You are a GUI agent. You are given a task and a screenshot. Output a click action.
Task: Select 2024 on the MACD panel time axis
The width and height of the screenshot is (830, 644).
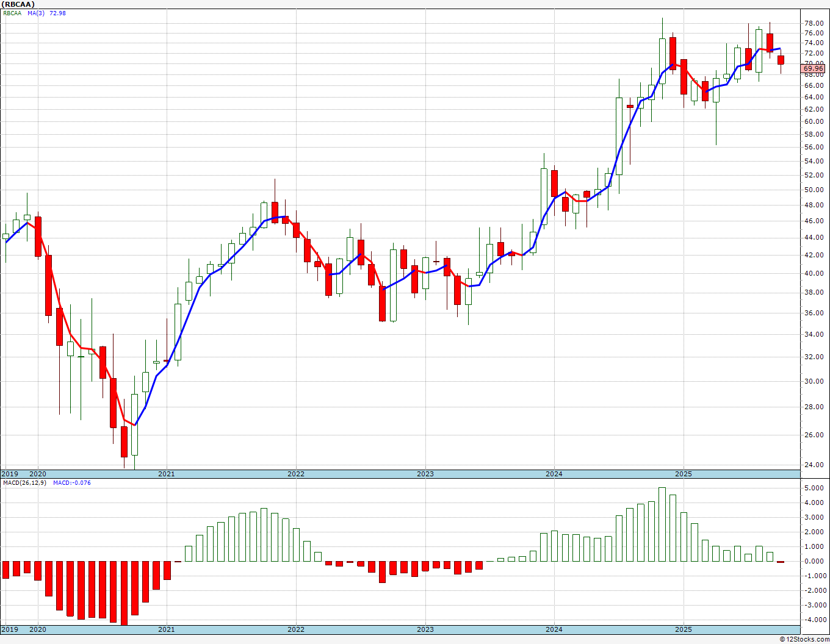tap(554, 629)
